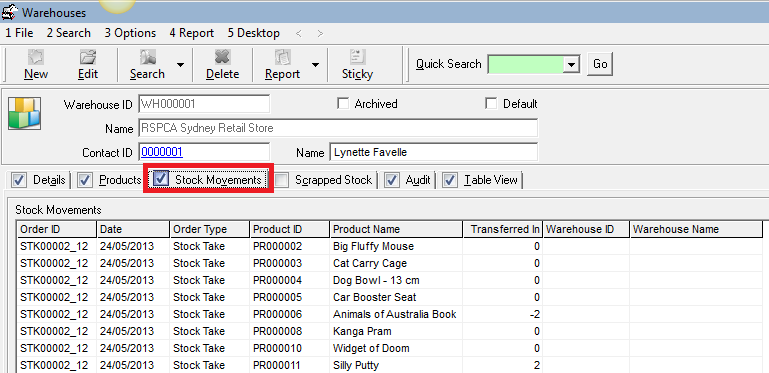
Task: Click the right navigation arrow in menu bar
Action: [320, 33]
